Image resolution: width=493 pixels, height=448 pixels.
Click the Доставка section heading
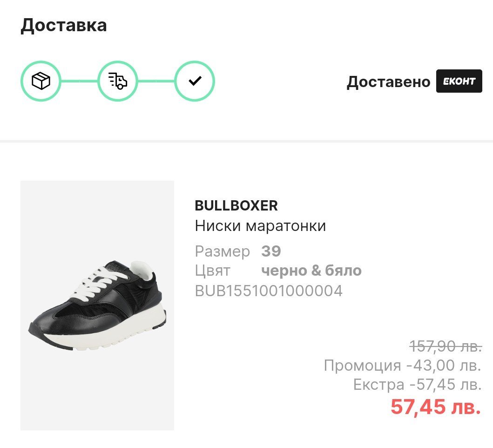[64, 25]
